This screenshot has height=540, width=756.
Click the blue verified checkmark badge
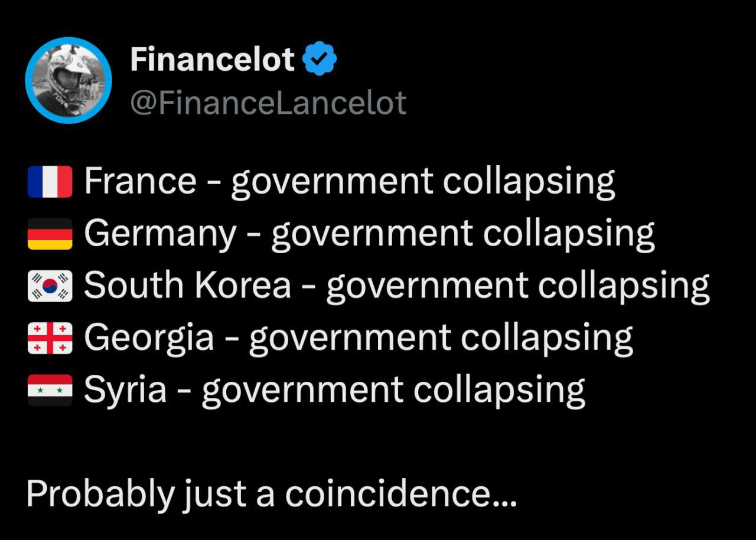320,59
